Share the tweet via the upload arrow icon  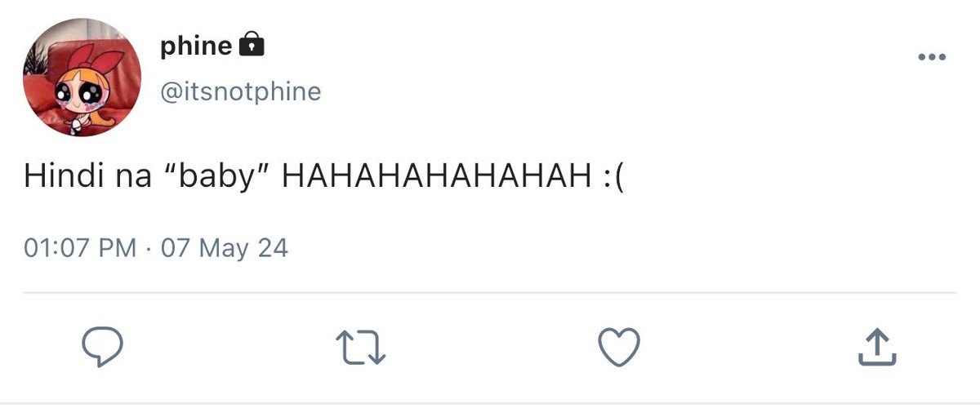[877, 347]
